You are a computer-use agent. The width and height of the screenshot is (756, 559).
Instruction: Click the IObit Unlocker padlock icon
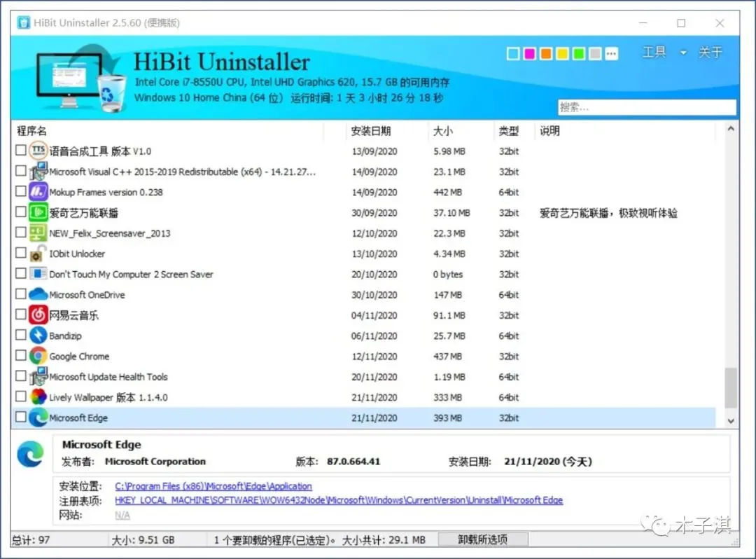[x=38, y=253]
